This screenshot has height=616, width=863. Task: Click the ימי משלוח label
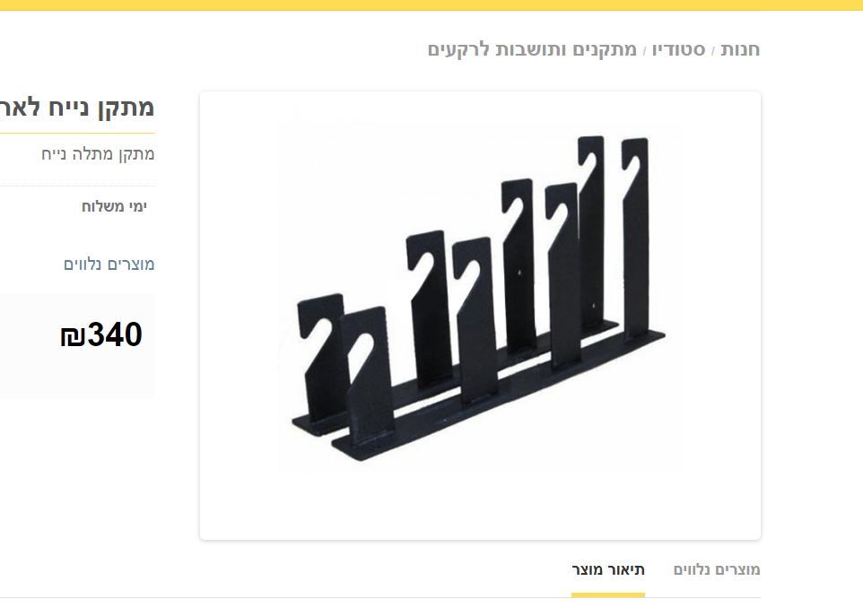click(x=114, y=206)
